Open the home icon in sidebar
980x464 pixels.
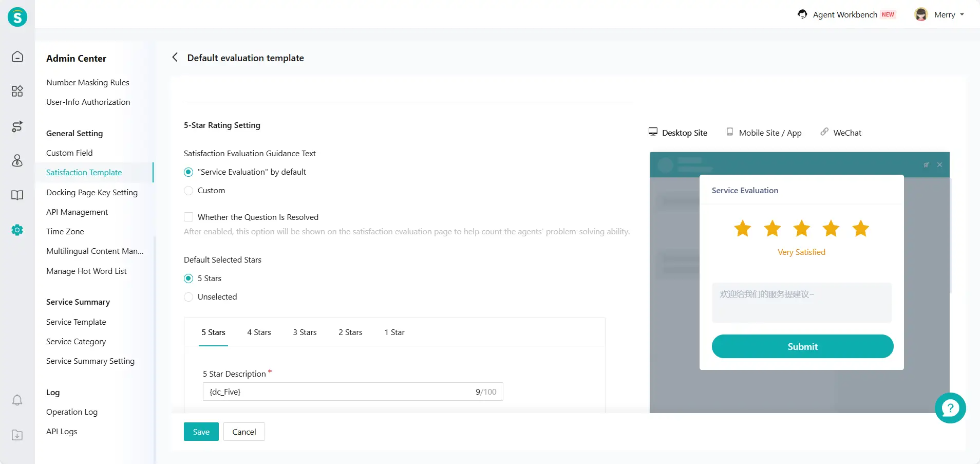pos(17,57)
